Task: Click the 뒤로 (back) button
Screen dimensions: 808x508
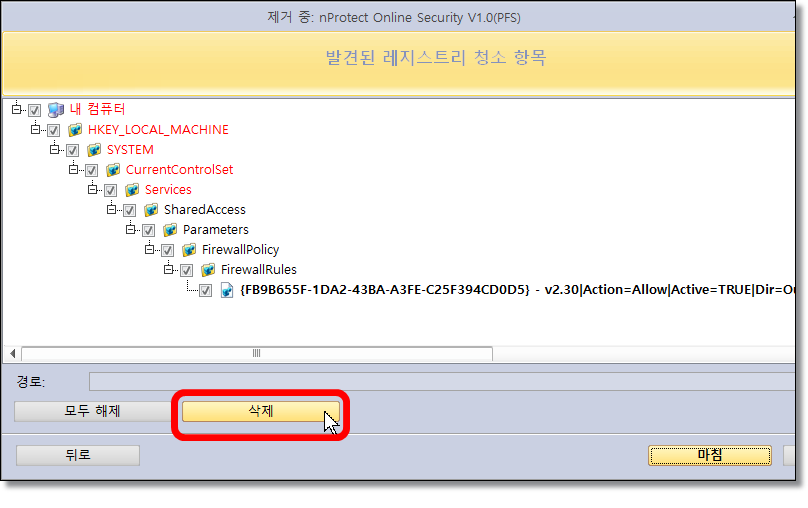Action: (x=78, y=455)
